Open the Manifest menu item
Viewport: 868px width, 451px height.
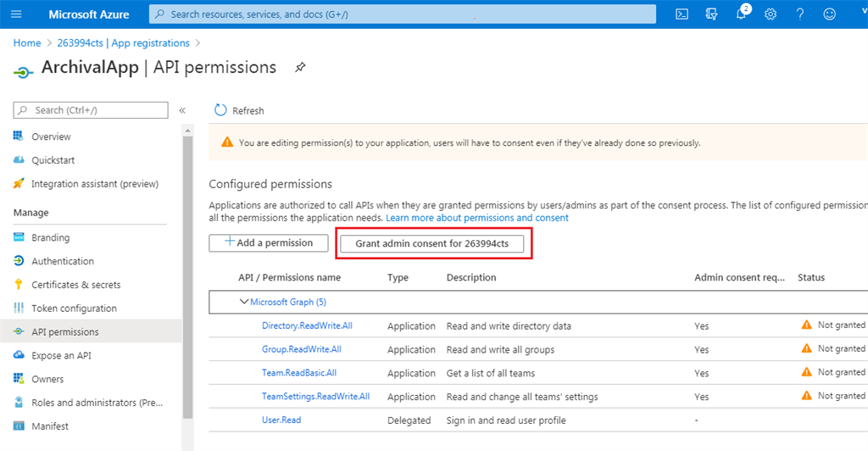[x=50, y=426]
